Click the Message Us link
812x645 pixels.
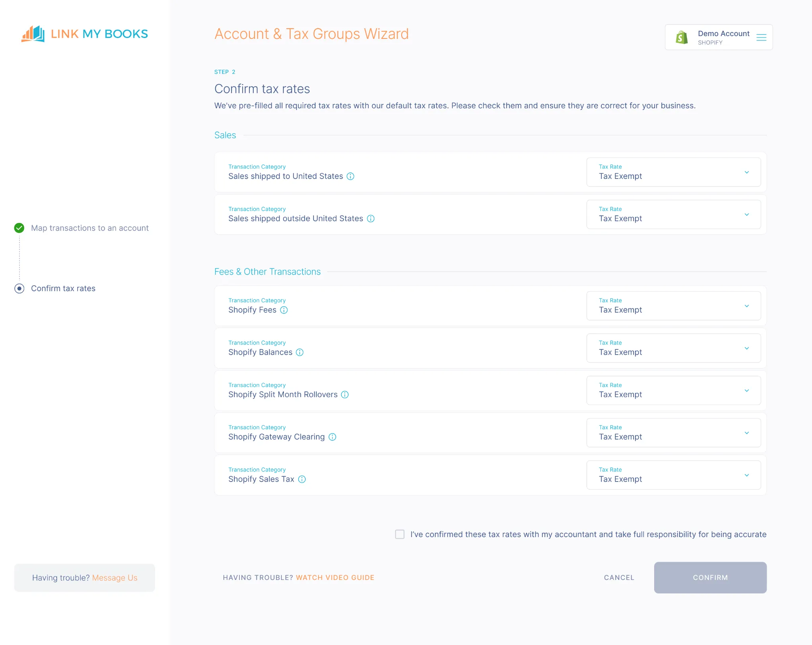click(x=115, y=578)
